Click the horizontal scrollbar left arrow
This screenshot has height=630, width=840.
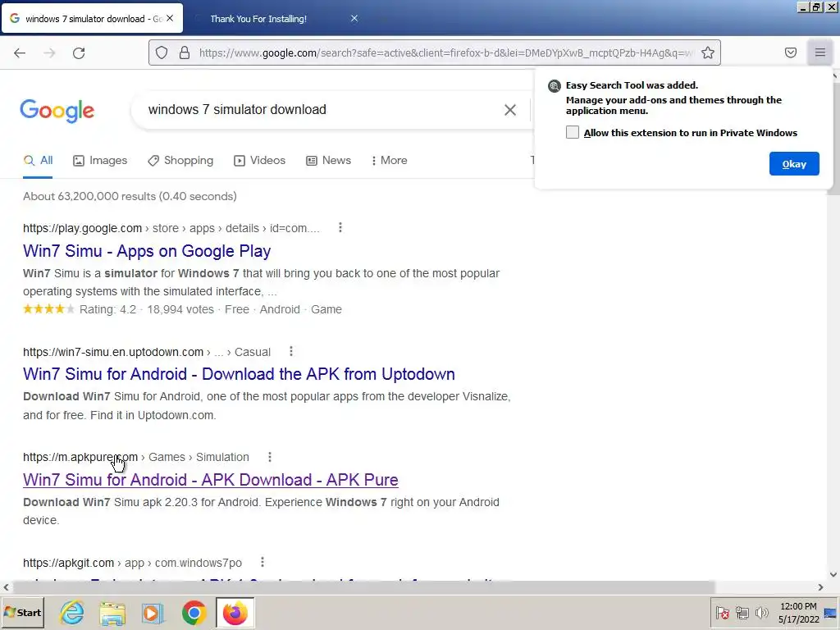(6, 587)
